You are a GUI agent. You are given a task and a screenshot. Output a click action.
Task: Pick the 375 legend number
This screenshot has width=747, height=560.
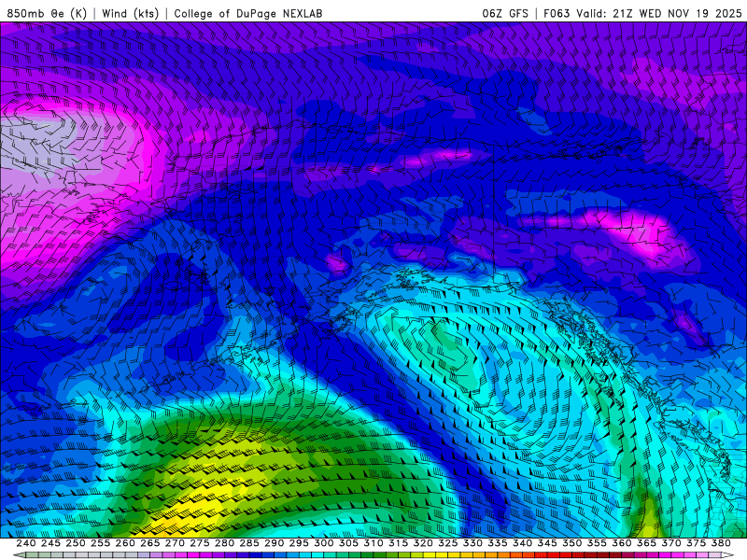click(696, 543)
